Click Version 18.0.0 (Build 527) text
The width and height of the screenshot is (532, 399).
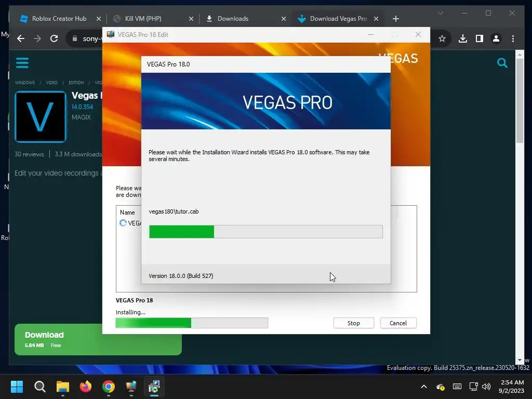point(181,276)
